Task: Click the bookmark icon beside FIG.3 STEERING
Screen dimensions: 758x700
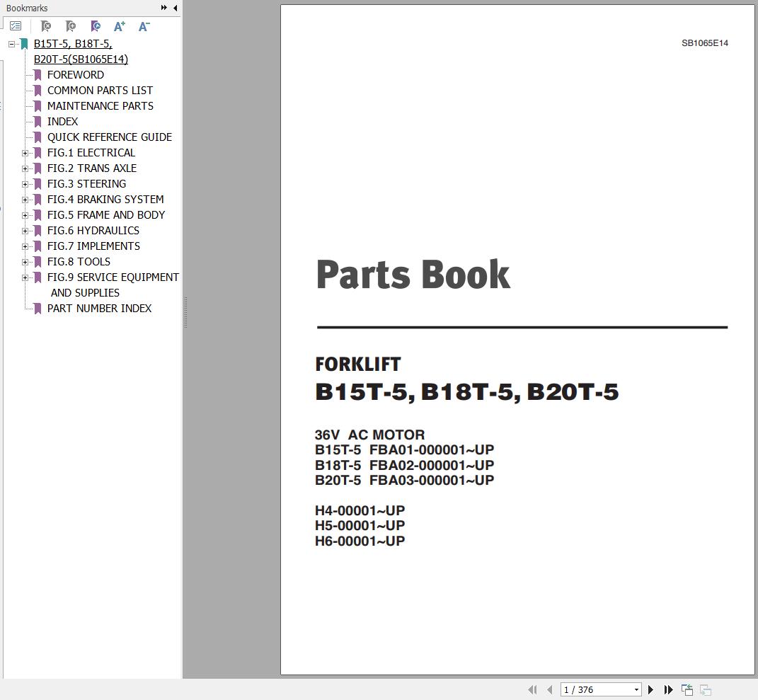Action: coord(38,184)
